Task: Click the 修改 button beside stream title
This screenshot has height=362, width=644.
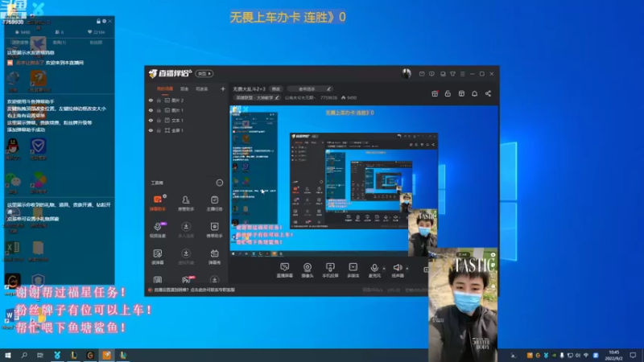Action: (275, 88)
